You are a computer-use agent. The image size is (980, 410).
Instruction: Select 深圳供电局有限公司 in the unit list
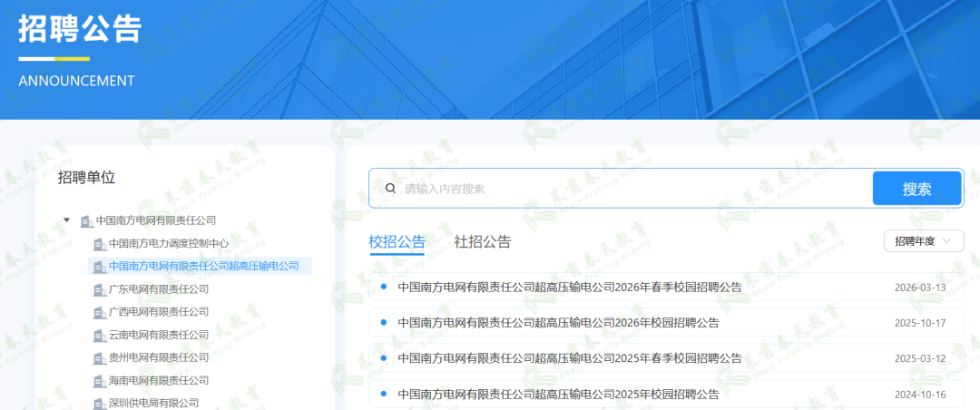[x=153, y=404]
